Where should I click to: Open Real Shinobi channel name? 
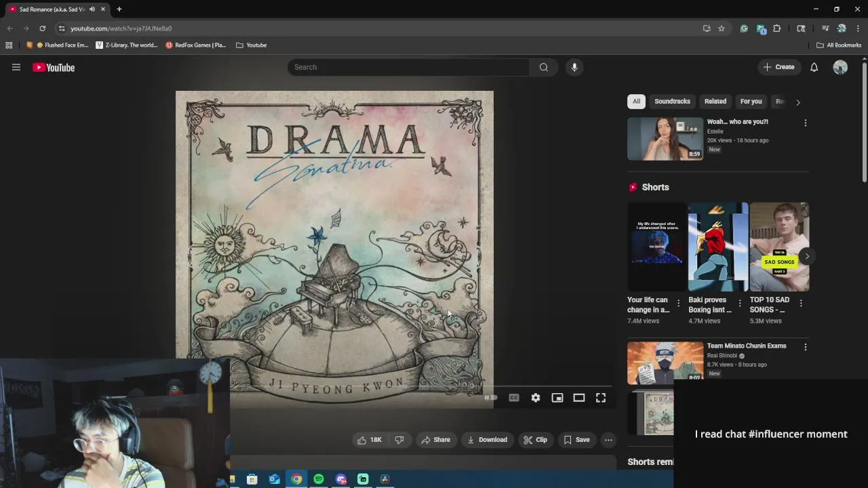722,356
